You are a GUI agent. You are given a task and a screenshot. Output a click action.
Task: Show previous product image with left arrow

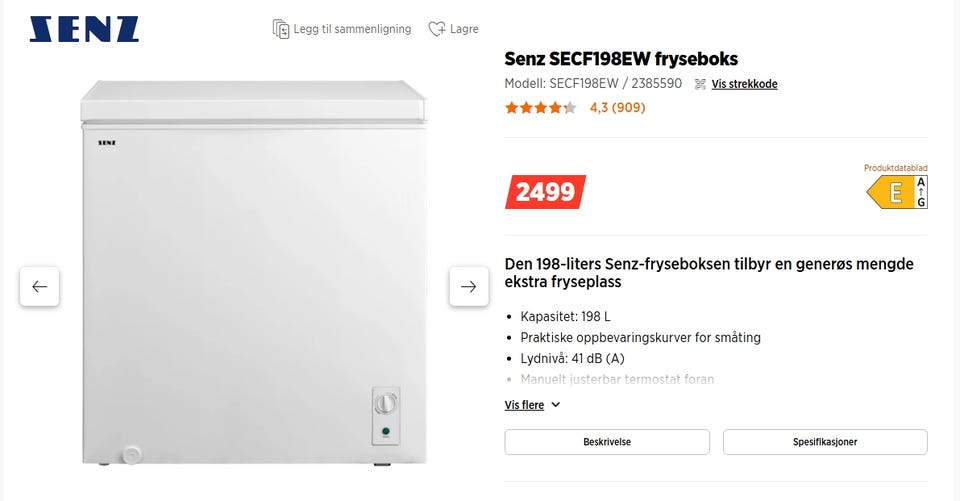pyautogui.click(x=39, y=287)
